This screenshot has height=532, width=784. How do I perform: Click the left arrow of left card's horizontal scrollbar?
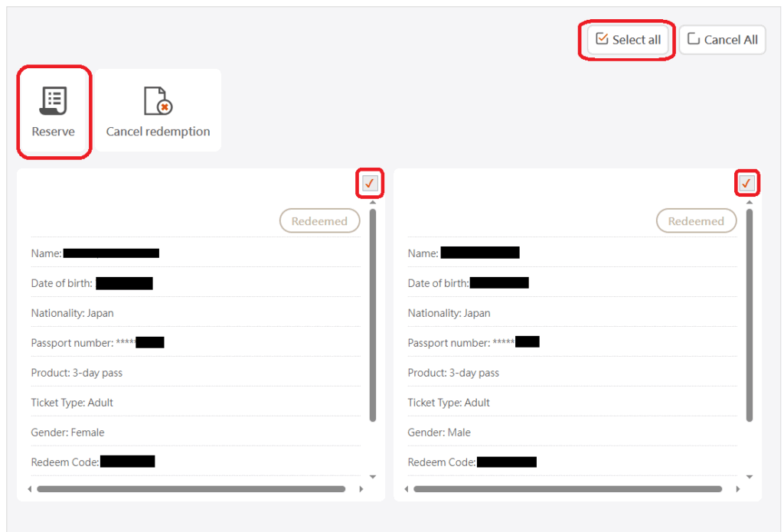coord(30,488)
